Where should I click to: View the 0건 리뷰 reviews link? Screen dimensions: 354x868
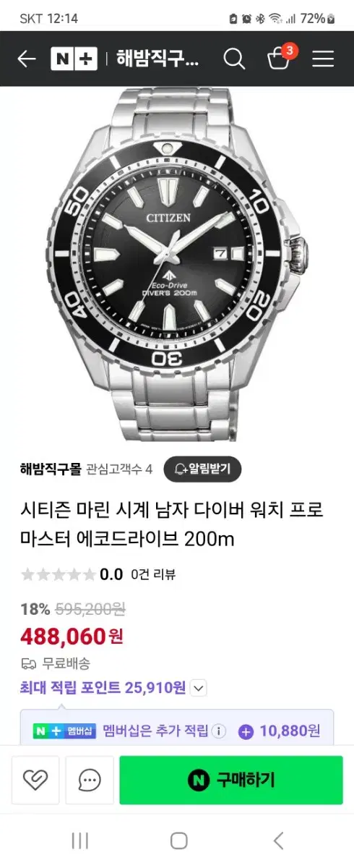[153, 575]
